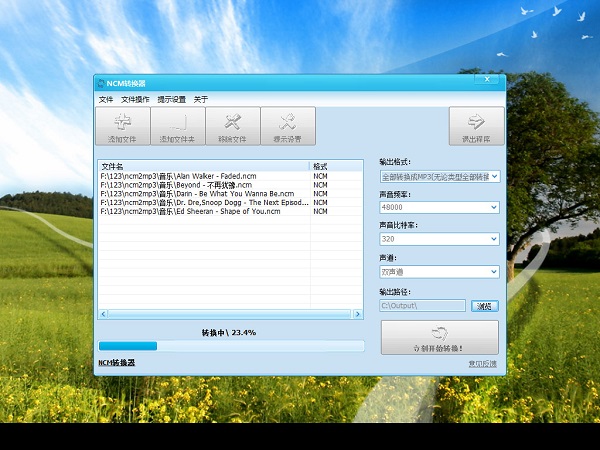Open the 文件操作 menu
Viewport: 600px width, 450px height.
click(135, 100)
